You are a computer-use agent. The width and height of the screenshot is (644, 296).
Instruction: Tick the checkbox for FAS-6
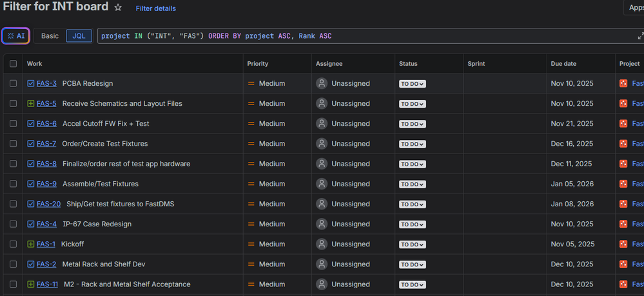point(13,124)
